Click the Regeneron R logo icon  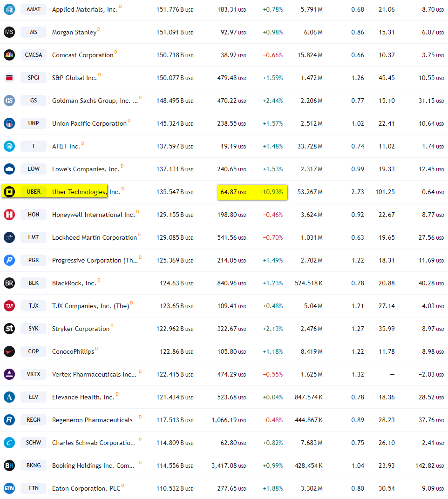click(9, 420)
